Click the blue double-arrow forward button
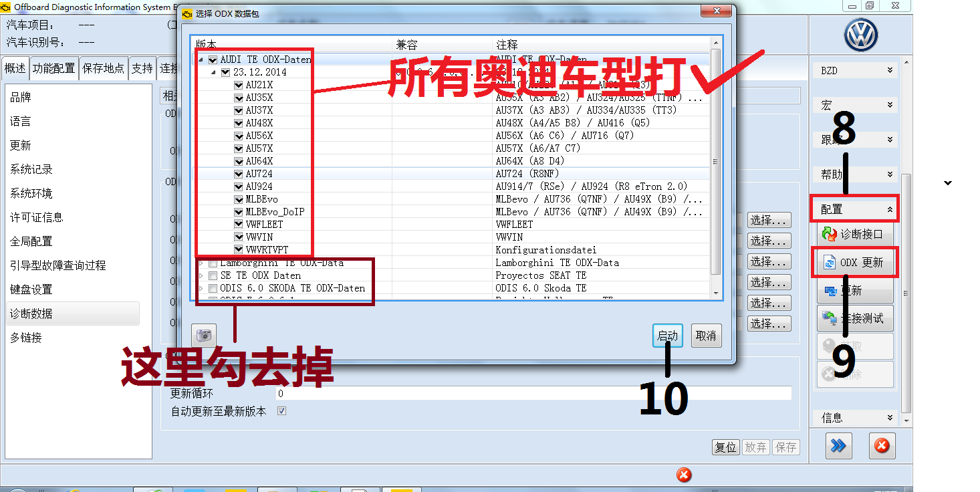980x492 pixels. point(838,446)
